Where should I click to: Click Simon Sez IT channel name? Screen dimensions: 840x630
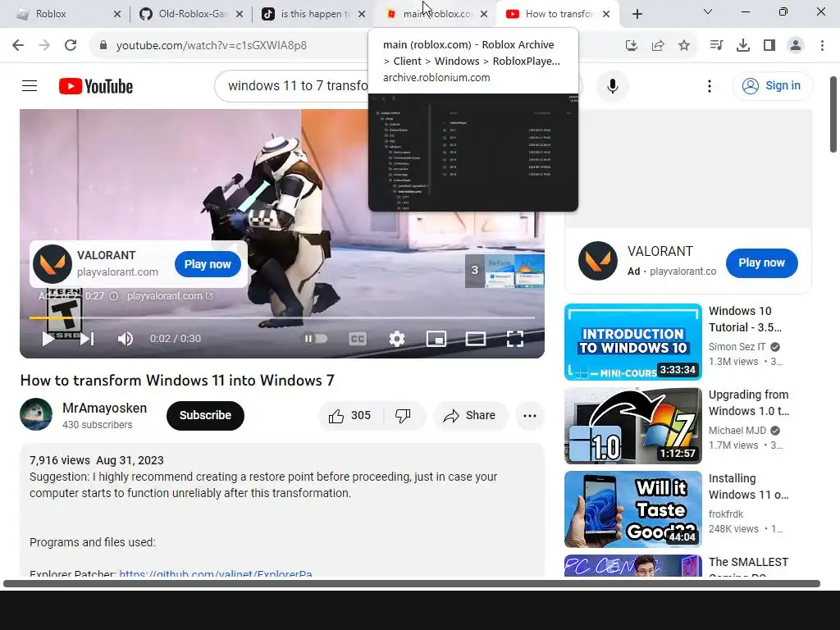click(737, 347)
